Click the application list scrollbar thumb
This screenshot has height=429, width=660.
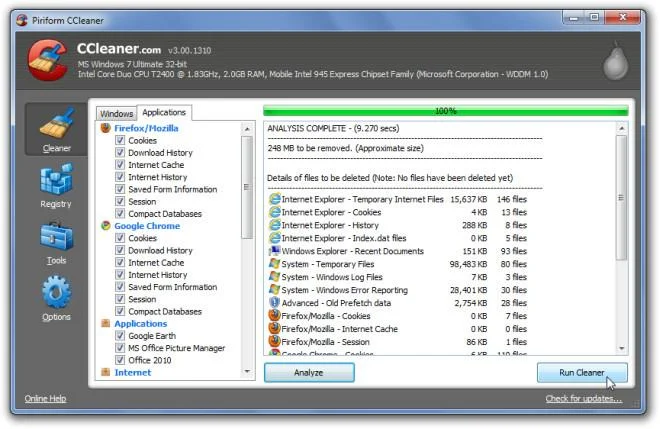point(247,187)
